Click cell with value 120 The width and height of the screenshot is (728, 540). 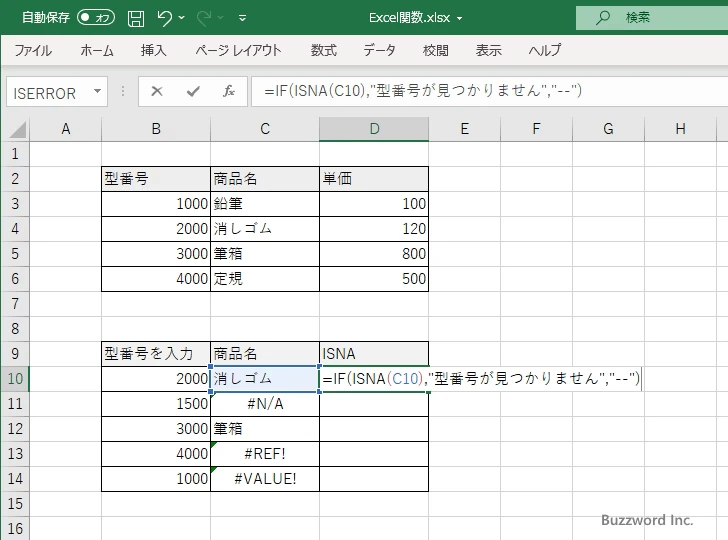[x=374, y=229]
